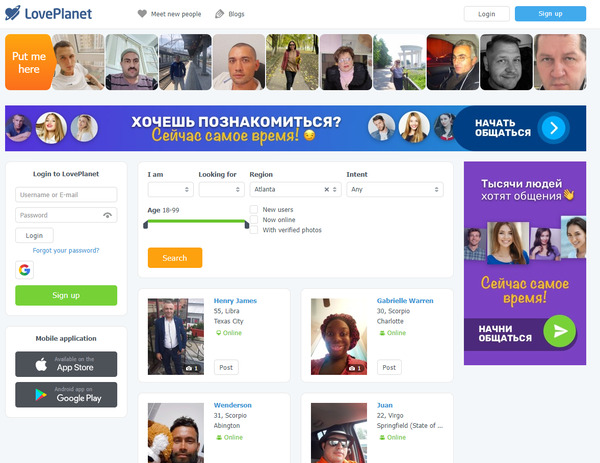The width and height of the screenshot is (600, 463).
Task: Sign in with the Google icon
Action: 24,270
